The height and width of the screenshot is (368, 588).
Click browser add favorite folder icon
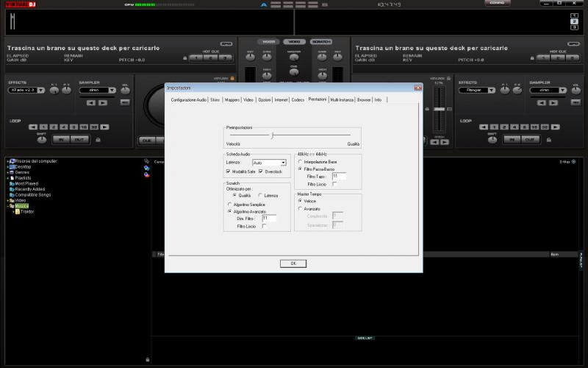click(146, 174)
